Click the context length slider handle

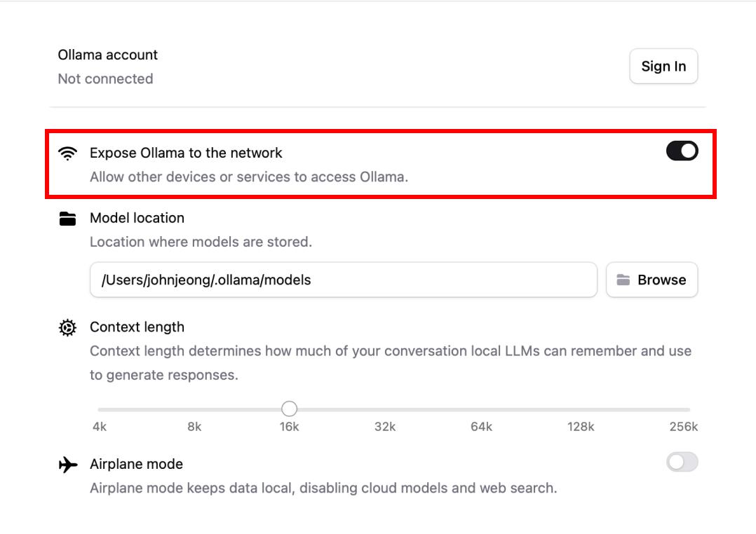(x=289, y=409)
